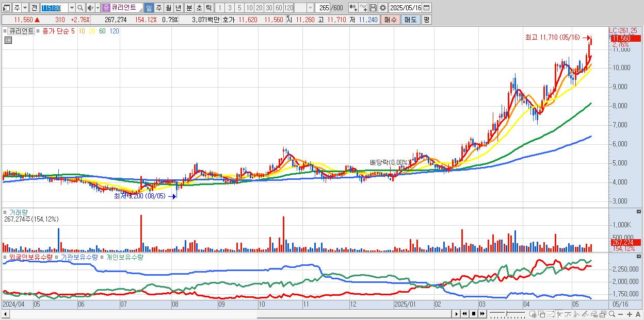Screen dimensions: 644x320
Task: Click the 매수 buy button
Action: (391, 20)
